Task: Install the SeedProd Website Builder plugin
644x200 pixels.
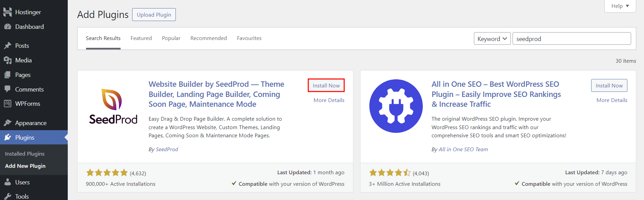Action: 326,85
